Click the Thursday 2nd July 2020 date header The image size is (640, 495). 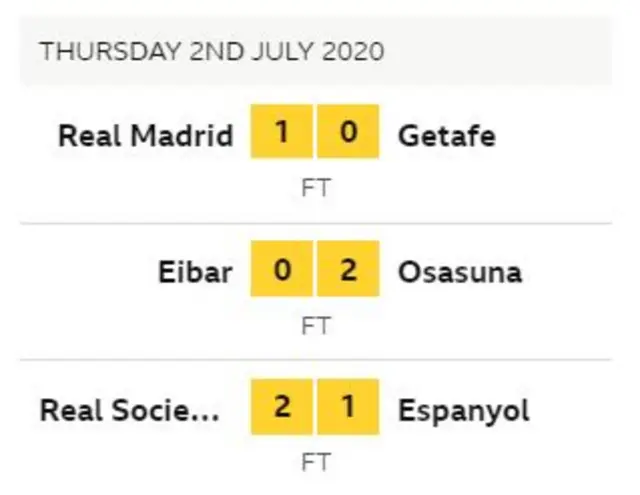[211, 52]
